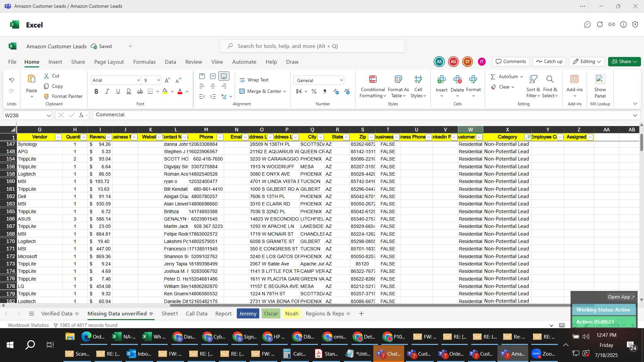The image size is (644, 362).
Task: Click Decrease Decimal icon
Action: (x=347, y=91)
